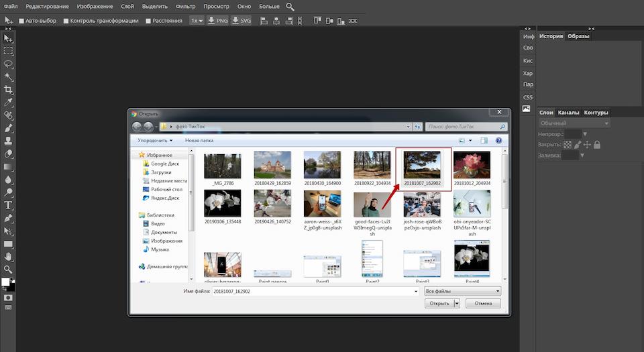Open the view options dropdown arrow in dialog
The height and width of the screenshot is (352, 644).
pyautogui.click(x=470, y=140)
